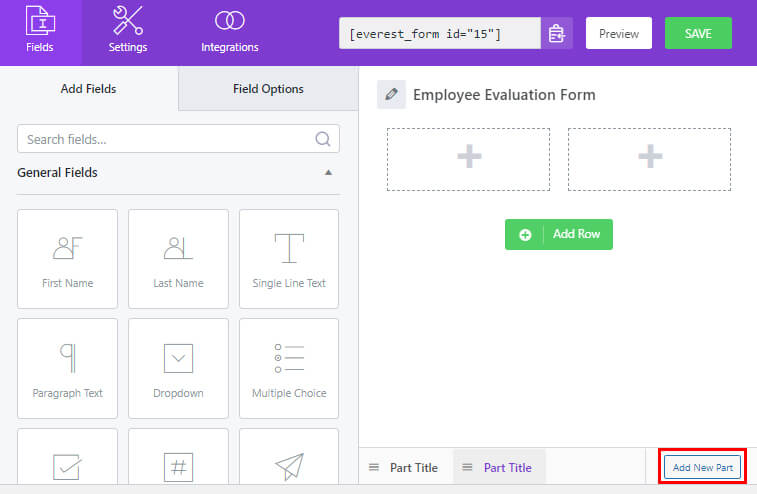Click the Add Row button
The width and height of the screenshot is (757, 494).
tap(559, 234)
